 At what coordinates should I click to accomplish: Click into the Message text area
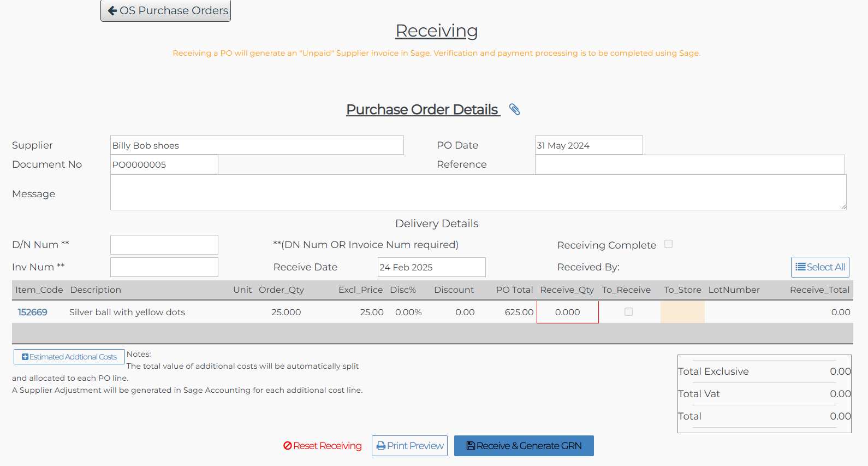[478, 192]
